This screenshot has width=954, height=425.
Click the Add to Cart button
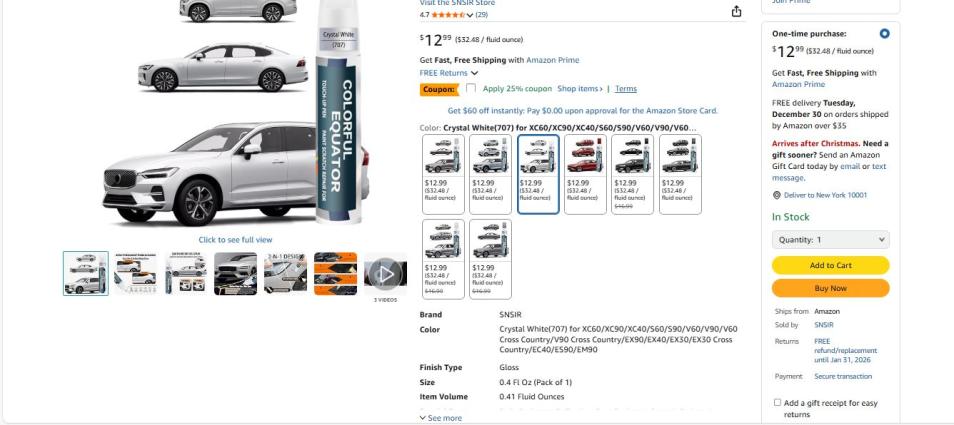(830, 265)
